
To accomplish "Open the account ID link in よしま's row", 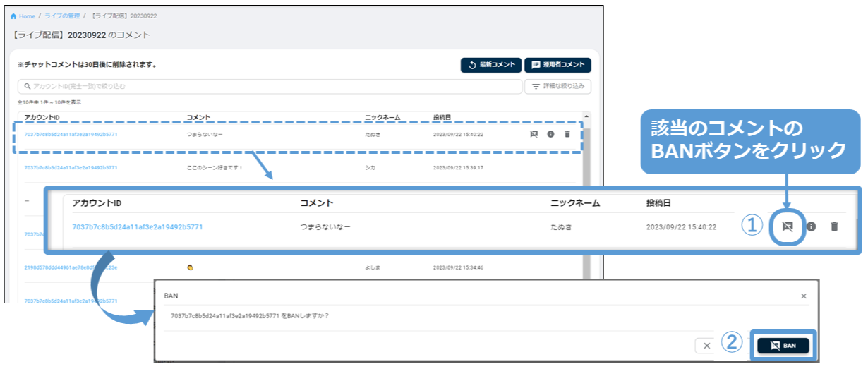I will 71,268.
